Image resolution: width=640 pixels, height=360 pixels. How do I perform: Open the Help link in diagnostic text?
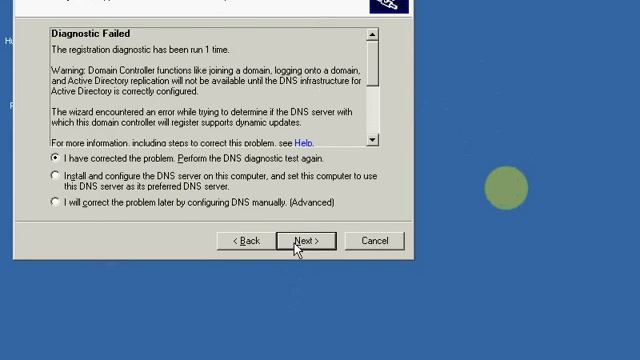pos(303,143)
